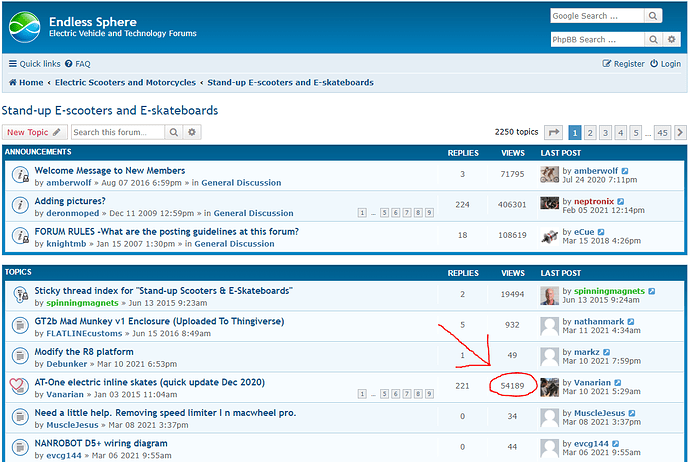Go to page 45 of topics
690x462 pixels.
tap(663, 132)
